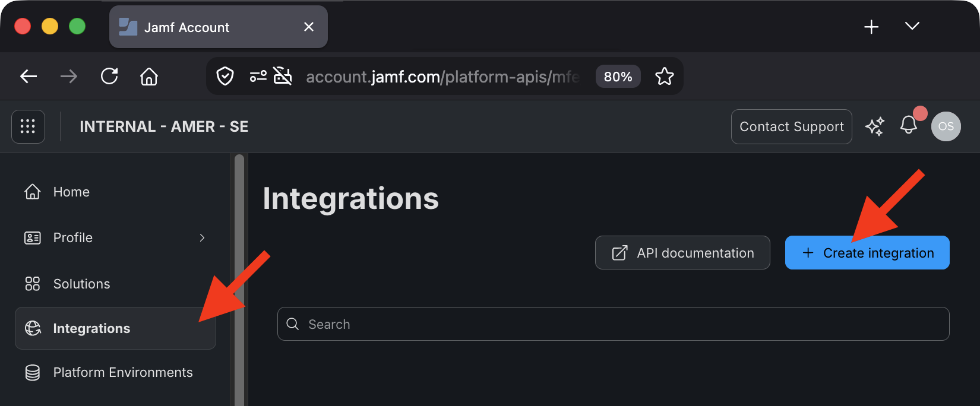Screen dimensions: 980x406
Task: Click the external link icon on API documentation
Action: click(619, 253)
